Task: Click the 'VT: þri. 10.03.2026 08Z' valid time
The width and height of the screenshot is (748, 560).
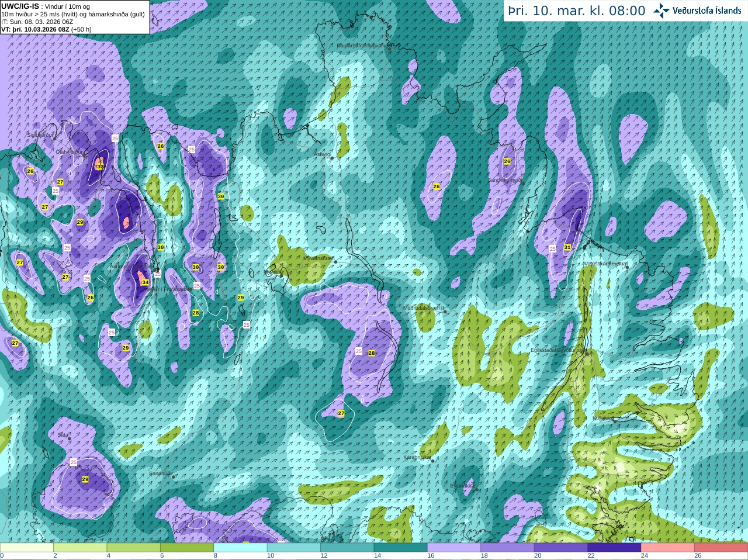Action: click(x=35, y=29)
